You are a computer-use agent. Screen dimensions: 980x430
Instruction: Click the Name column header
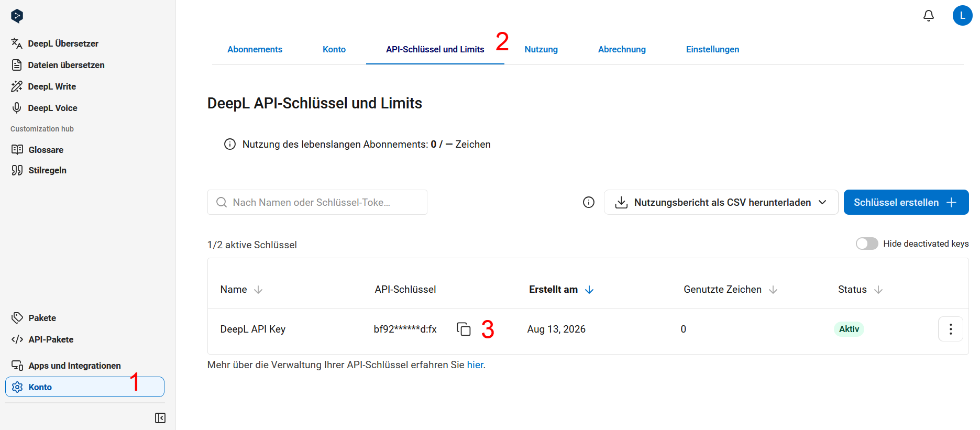[x=234, y=290]
